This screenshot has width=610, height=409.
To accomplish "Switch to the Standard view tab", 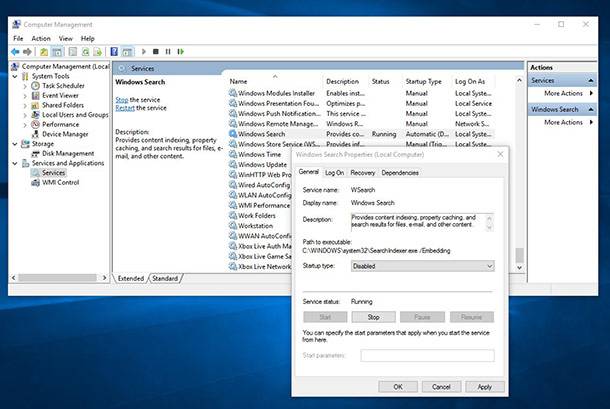I will tap(165, 279).
